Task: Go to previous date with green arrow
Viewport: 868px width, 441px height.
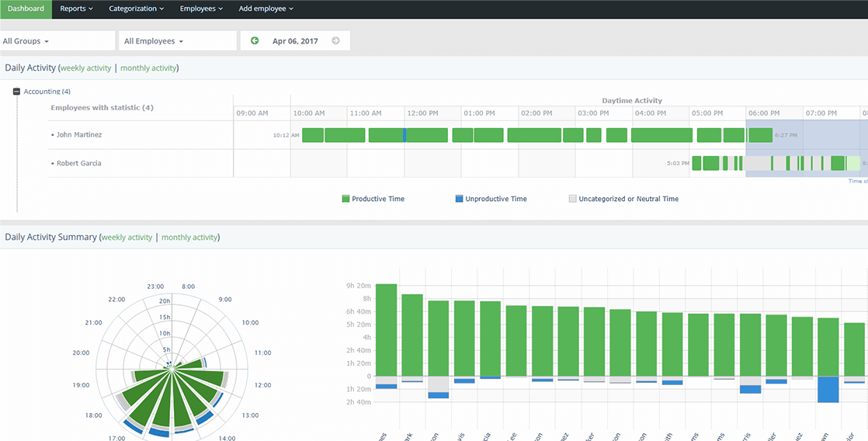Action: (255, 40)
